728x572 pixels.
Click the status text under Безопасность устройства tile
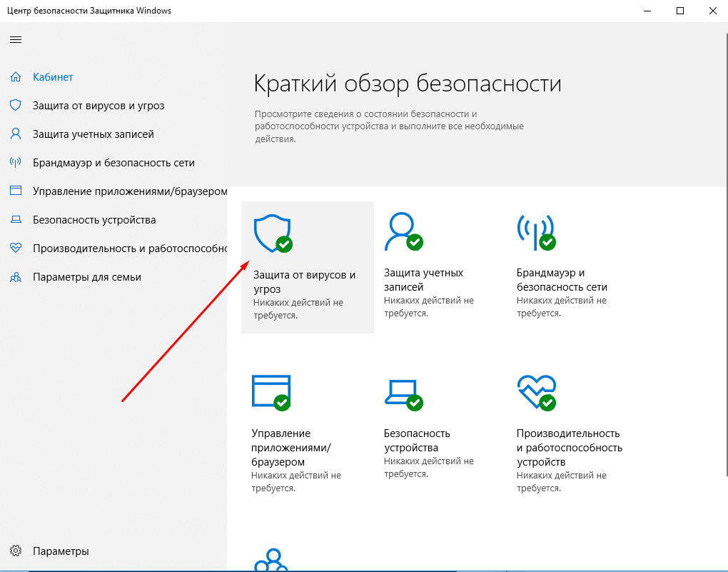[x=428, y=468]
